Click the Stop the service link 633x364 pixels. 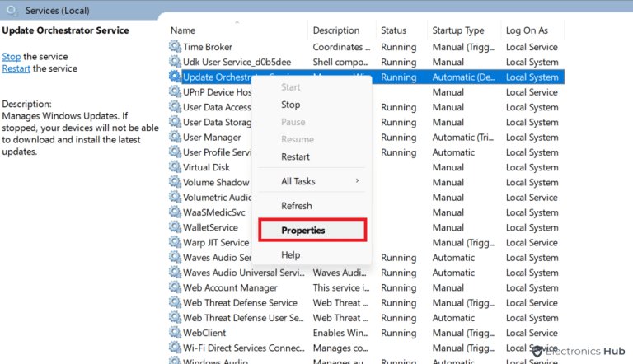(x=12, y=57)
